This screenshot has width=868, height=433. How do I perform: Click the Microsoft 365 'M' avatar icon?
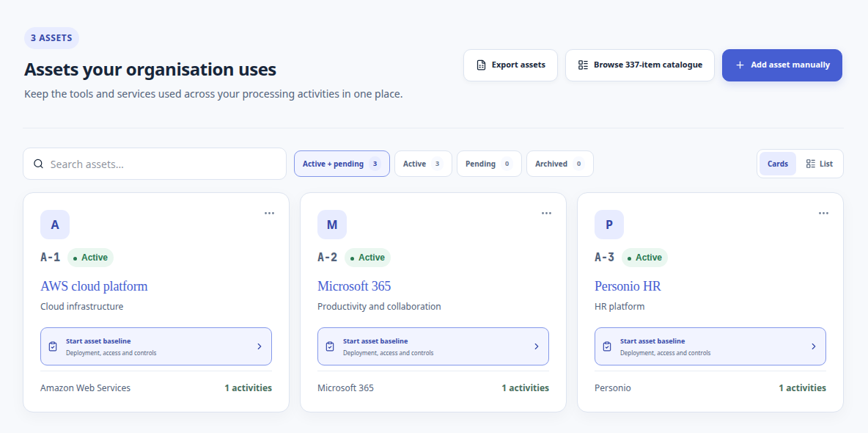point(332,225)
